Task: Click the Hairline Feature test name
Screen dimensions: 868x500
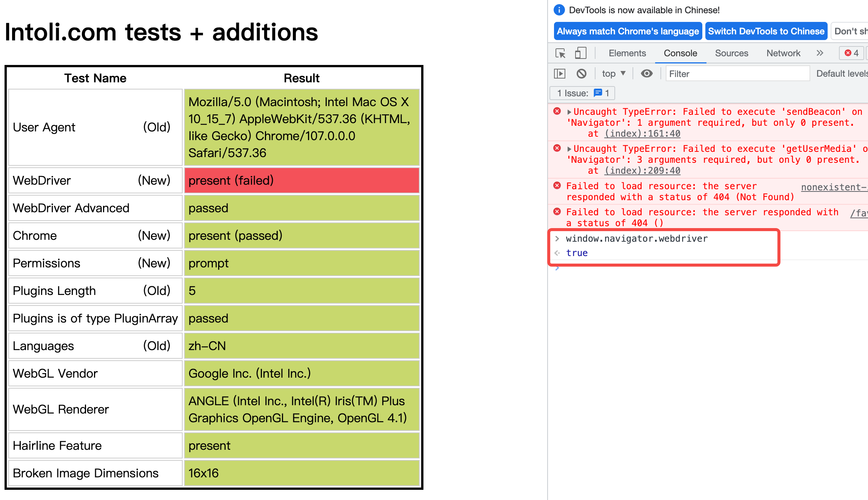Action: [57, 446]
